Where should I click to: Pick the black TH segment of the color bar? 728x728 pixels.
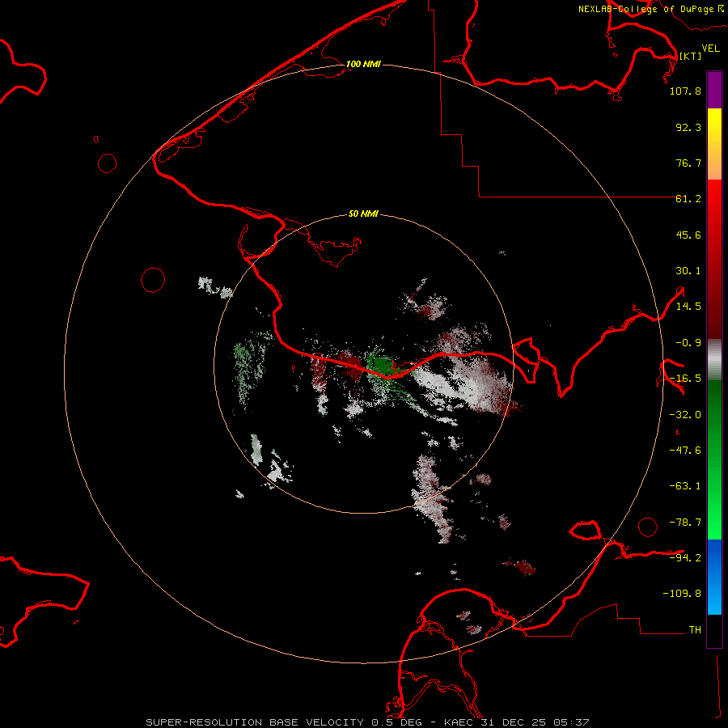tap(714, 631)
